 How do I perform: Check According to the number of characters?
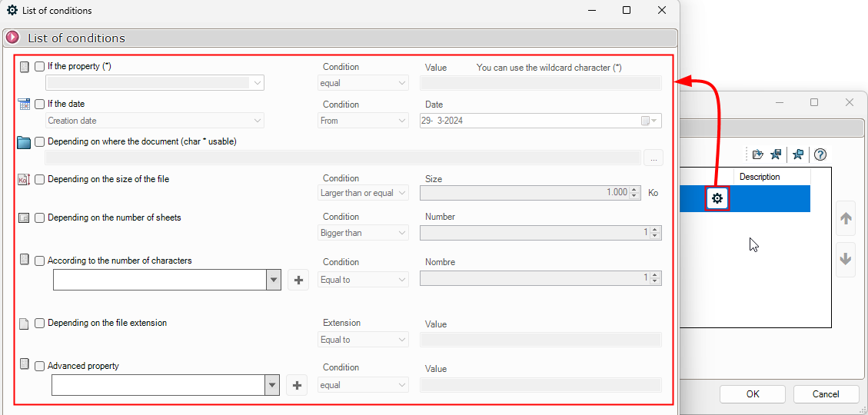pos(39,261)
